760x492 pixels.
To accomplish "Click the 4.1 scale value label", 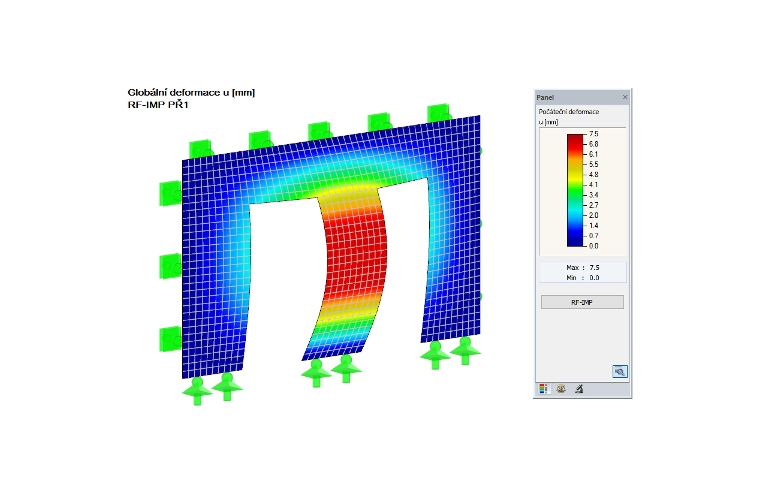I will (x=594, y=185).
